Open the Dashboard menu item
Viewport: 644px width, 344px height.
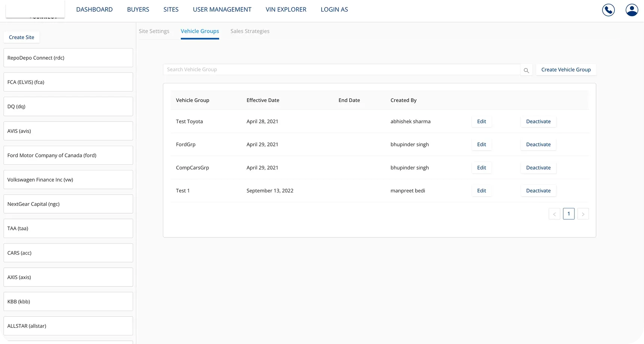94,9
